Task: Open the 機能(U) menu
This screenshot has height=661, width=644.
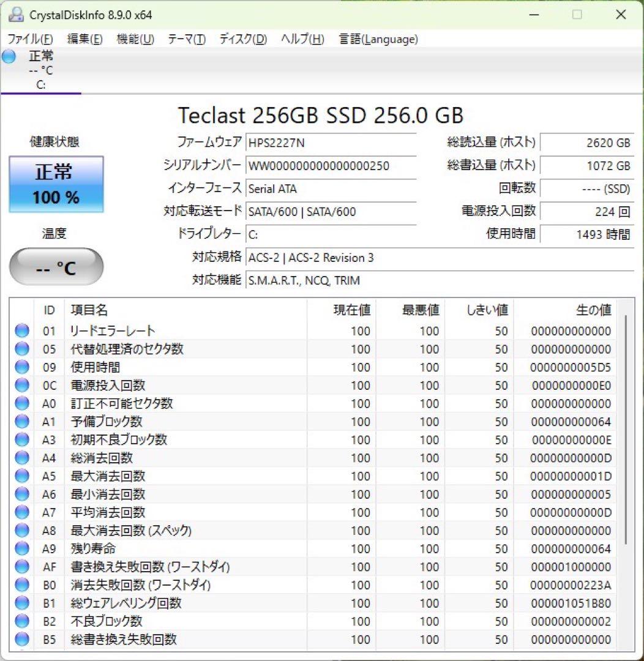Action: pos(134,39)
